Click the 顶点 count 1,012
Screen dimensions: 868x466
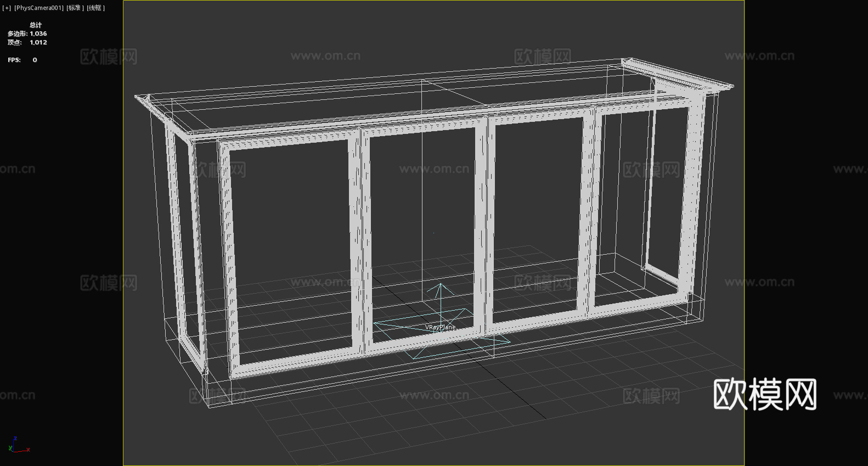click(38, 42)
